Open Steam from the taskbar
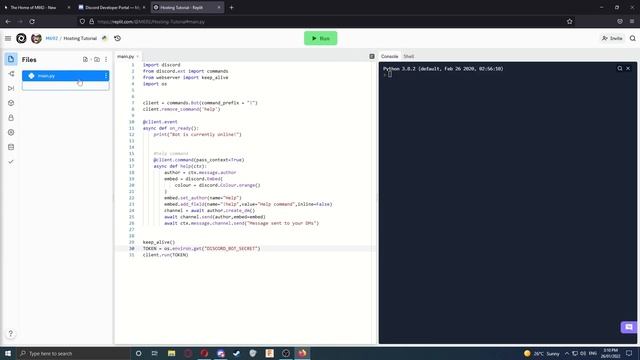Viewport: 640px width, 360px height. (x=236, y=353)
